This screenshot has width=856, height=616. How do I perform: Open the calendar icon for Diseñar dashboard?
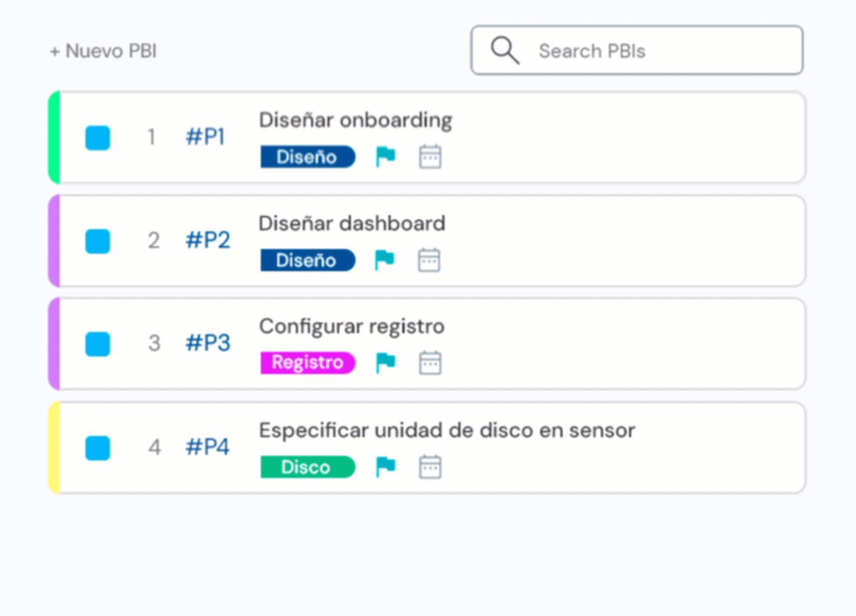429,260
